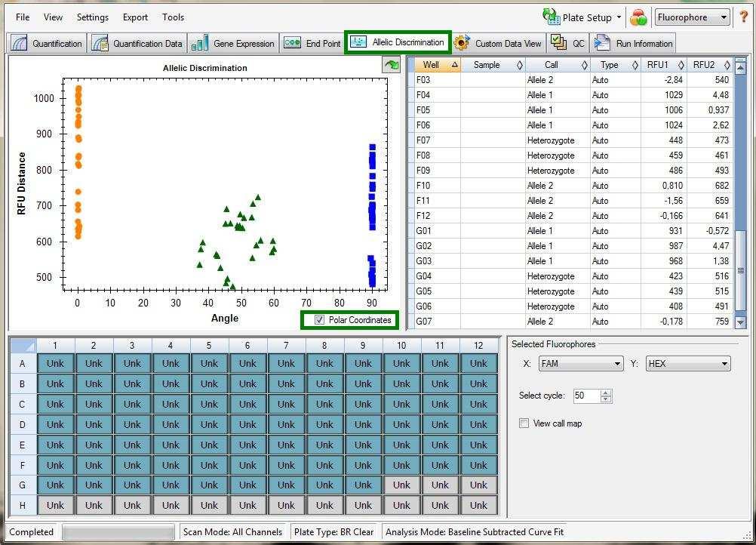Sort table by the Type column header
The width and height of the screenshot is (756, 545).
point(615,65)
